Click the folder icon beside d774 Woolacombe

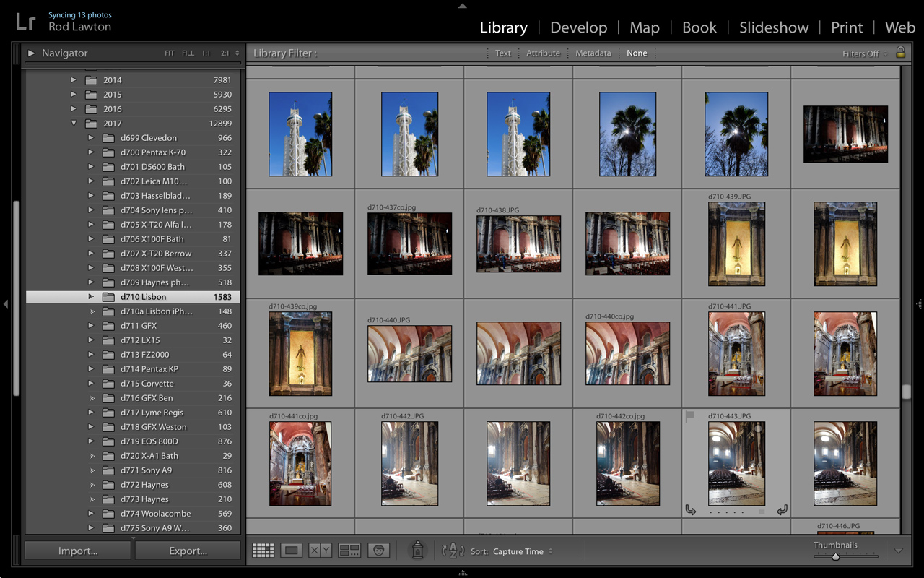coord(109,514)
